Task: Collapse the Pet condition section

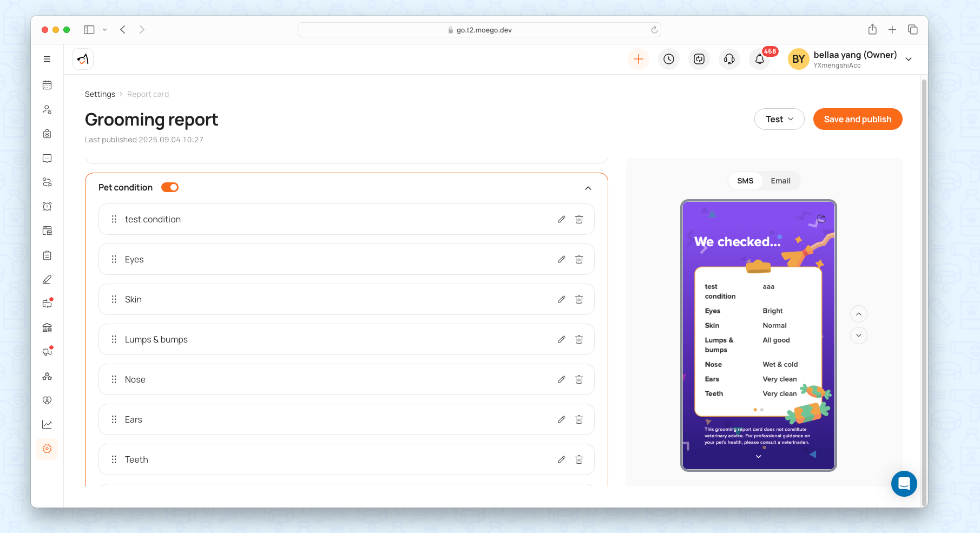Action: click(x=588, y=188)
